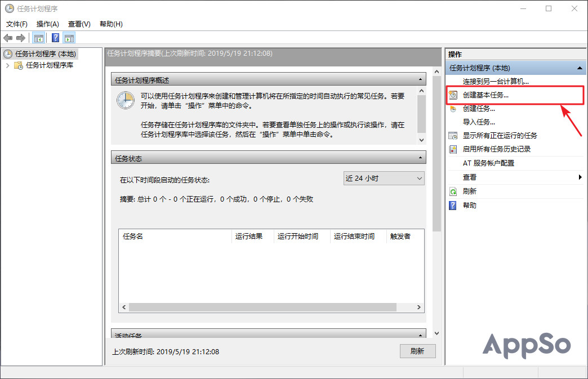Screen dimensions: 588x379
Task: Click the overview text scroll-down arrow
Action: 421,140
